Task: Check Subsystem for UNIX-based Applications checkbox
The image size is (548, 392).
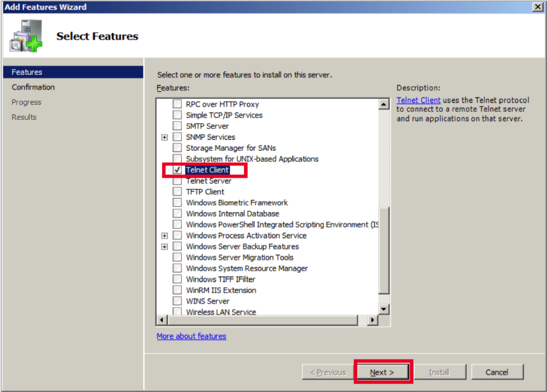Action: click(x=177, y=159)
